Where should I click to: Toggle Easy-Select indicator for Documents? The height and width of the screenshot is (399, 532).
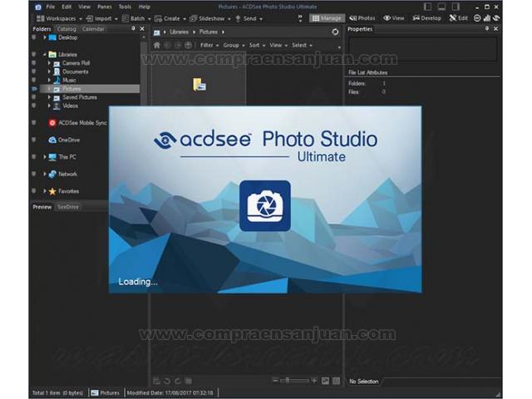(x=34, y=71)
